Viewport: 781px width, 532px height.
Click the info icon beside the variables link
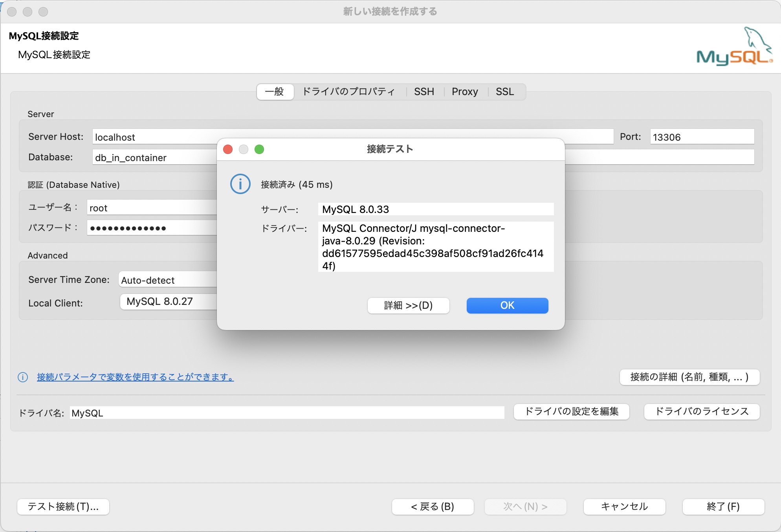pyautogui.click(x=23, y=377)
